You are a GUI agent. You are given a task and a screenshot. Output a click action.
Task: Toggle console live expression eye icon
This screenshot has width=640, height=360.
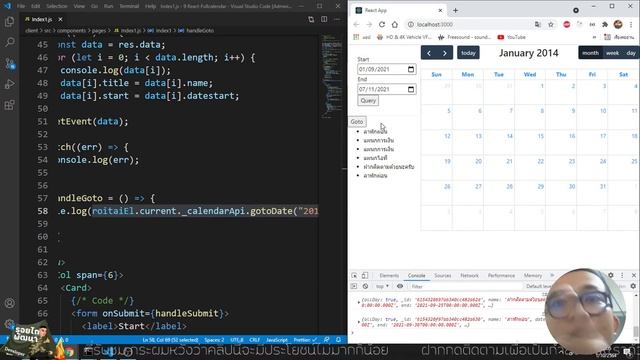point(400,287)
